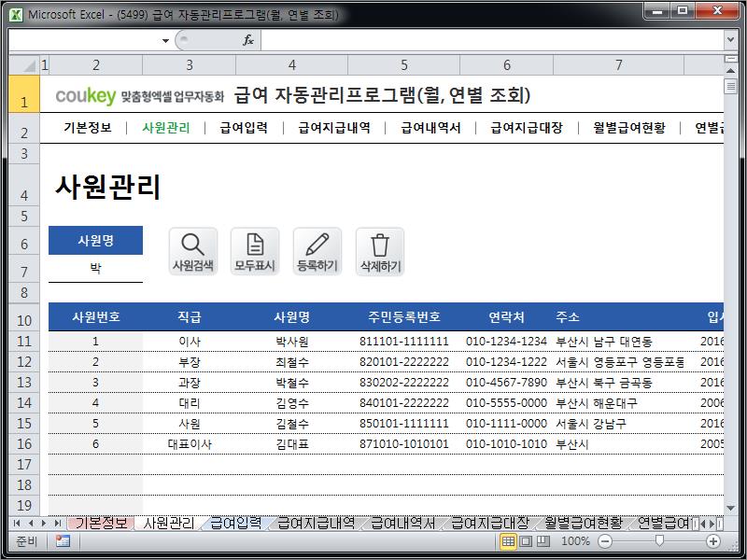Select the 급여지급내역 sheet tab
Viewport: 747px width, 560px height.
click(316, 523)
